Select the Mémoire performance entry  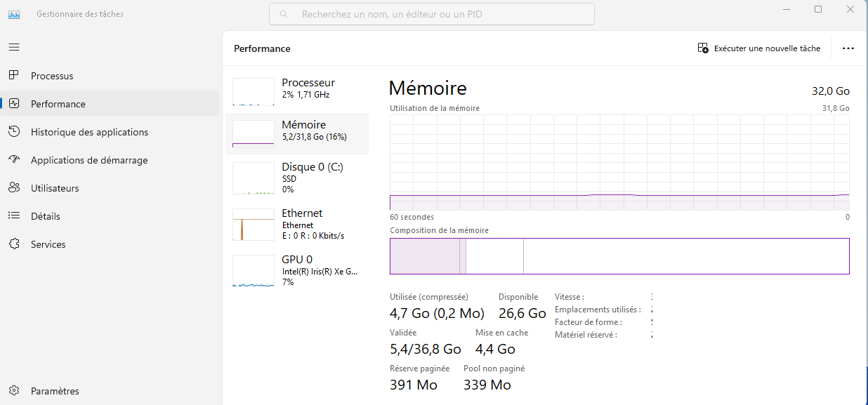click(x=297, y=133)
